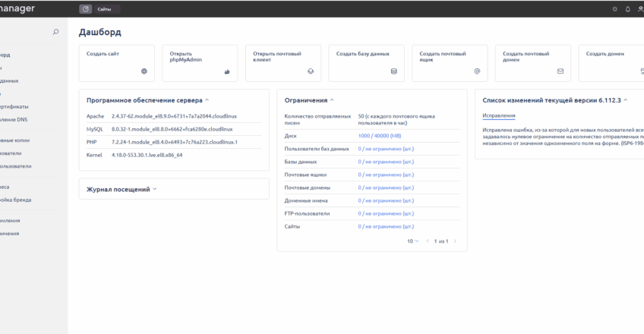Click the PHP version value
Viewport: 644px width, 334px height.
175,142
